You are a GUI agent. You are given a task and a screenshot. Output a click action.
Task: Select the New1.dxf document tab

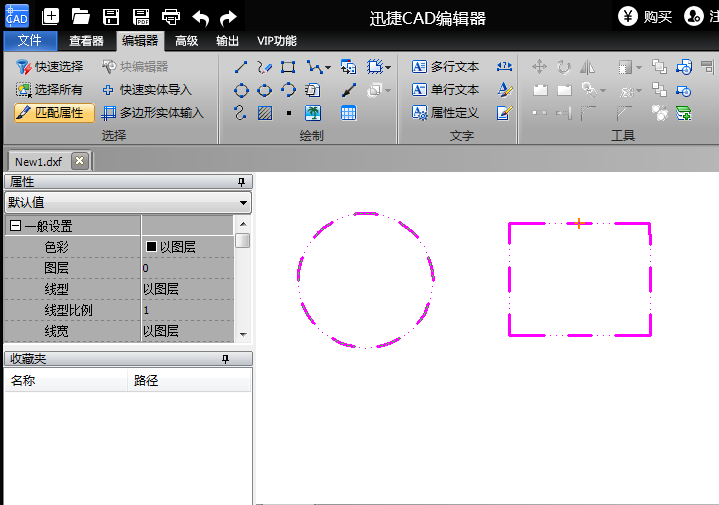coord(39,162)
